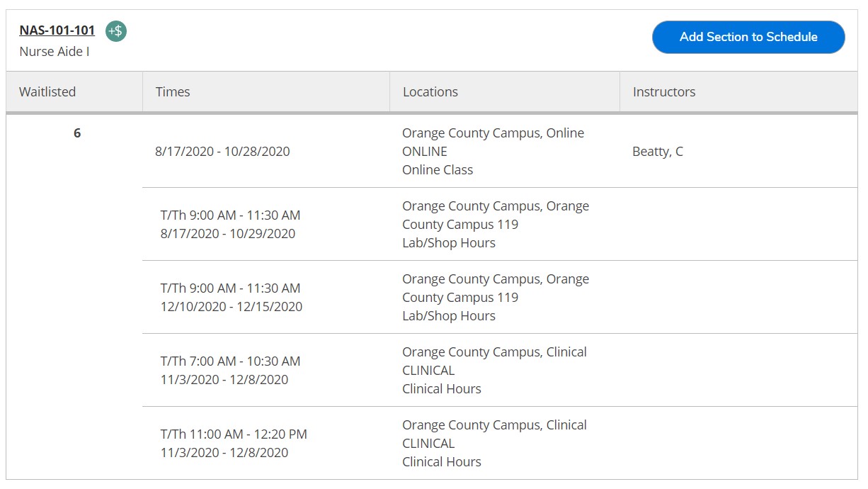The height and width of the screenshot is (489, 868).
Task: Select the Nurse Aide I course title
Action: 55,52
